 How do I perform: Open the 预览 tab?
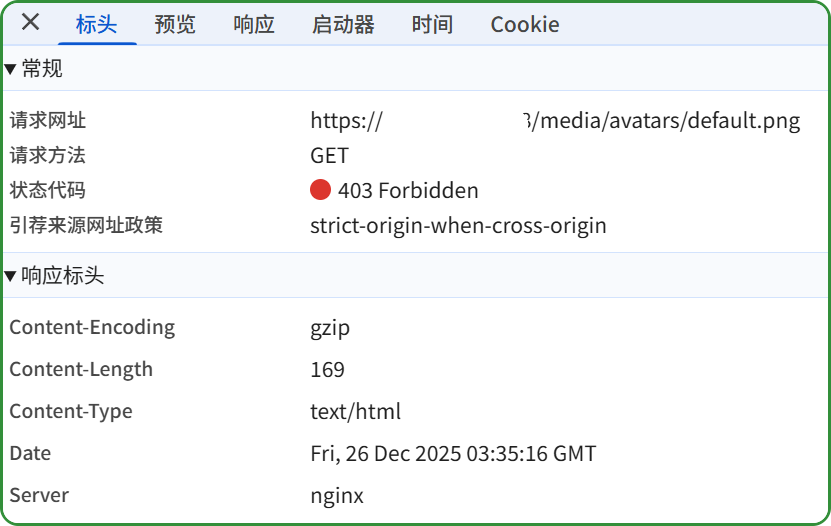pyautogui.click(x=175, y=25)
